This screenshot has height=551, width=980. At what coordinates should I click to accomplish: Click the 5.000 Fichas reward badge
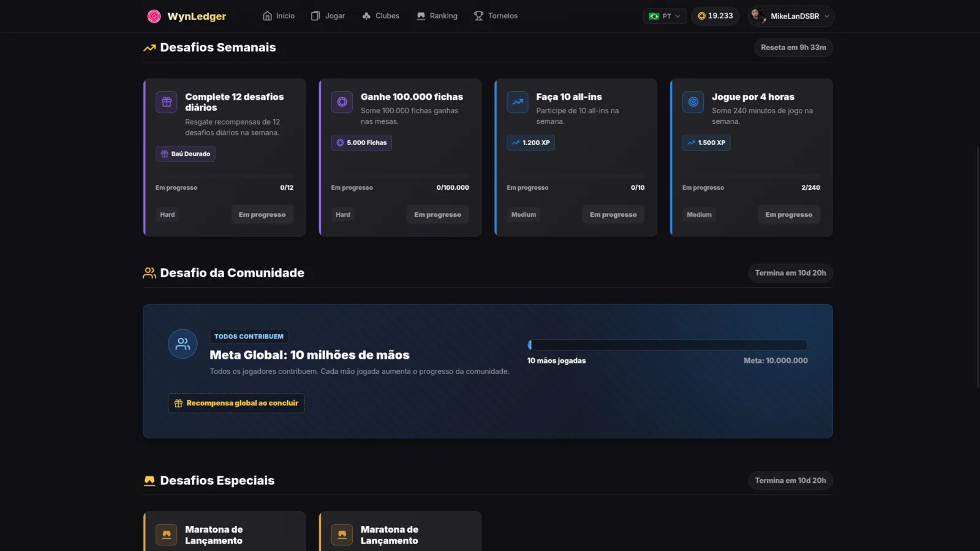pyautogui.click(x=361, y=143)
